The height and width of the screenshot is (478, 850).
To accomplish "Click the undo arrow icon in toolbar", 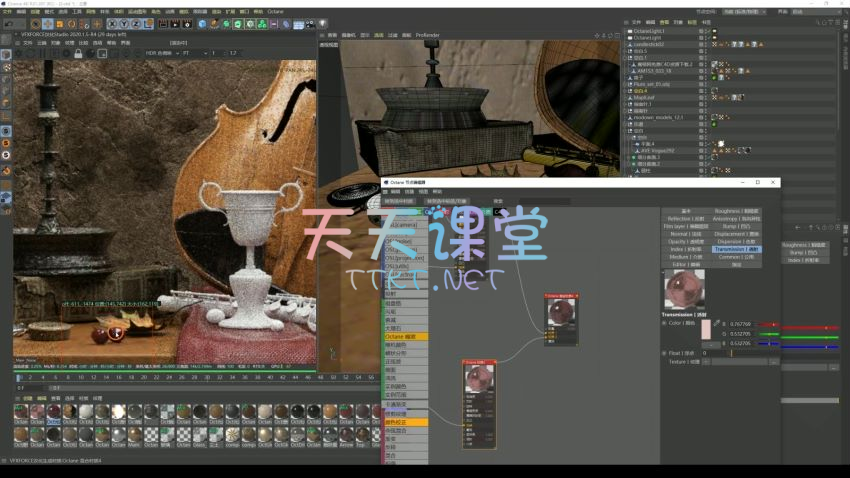I will 8,24.
